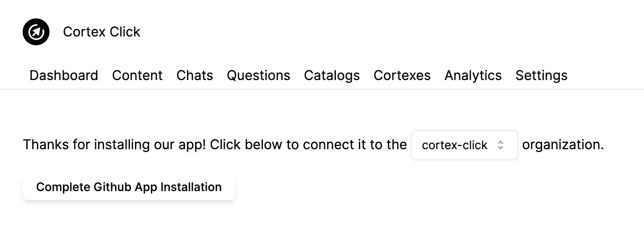Go to the Chats tab

pos(195,75)
